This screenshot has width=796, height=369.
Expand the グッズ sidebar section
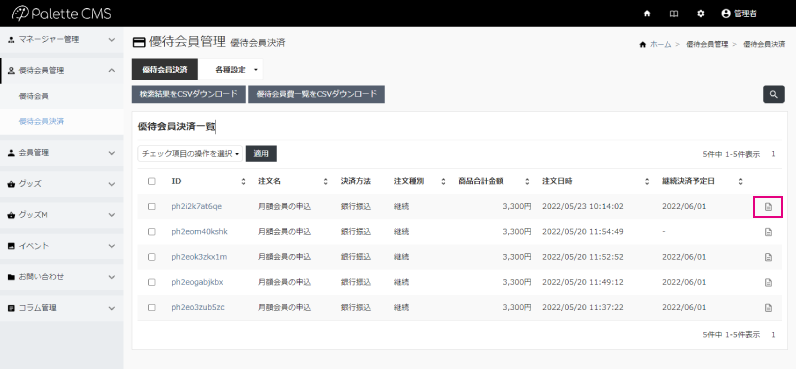pos(61,184)
